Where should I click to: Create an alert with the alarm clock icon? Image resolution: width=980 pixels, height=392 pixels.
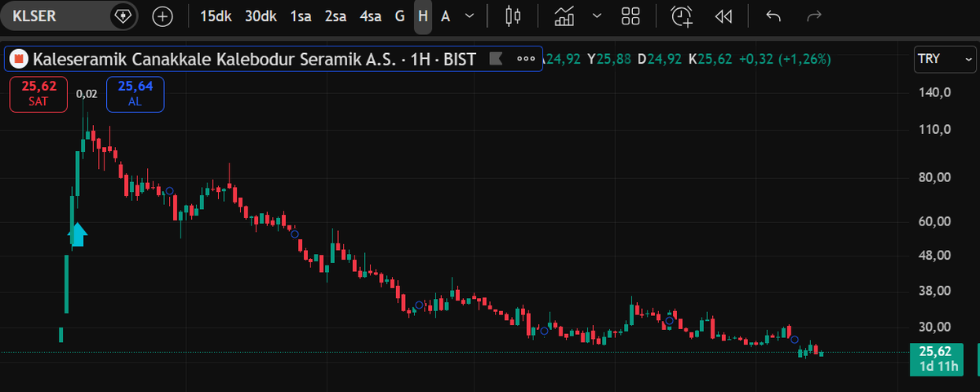(x=682, y=16)
